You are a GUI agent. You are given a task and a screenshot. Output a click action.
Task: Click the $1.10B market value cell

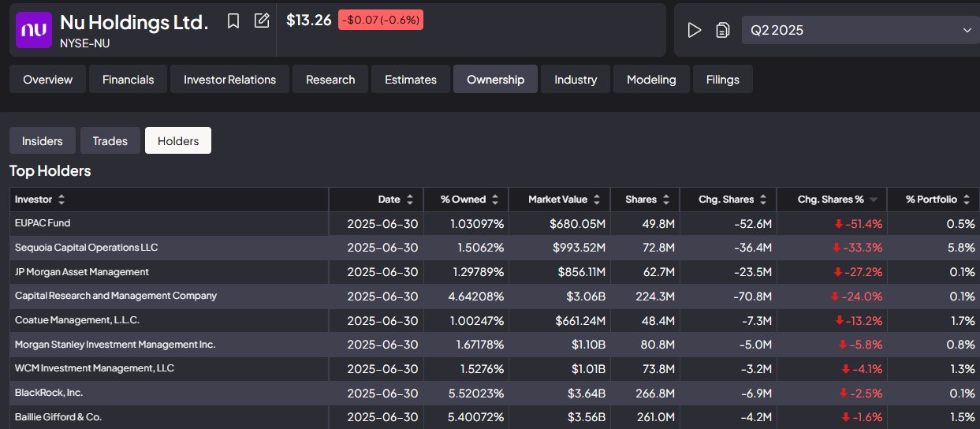tap(588, 345)
